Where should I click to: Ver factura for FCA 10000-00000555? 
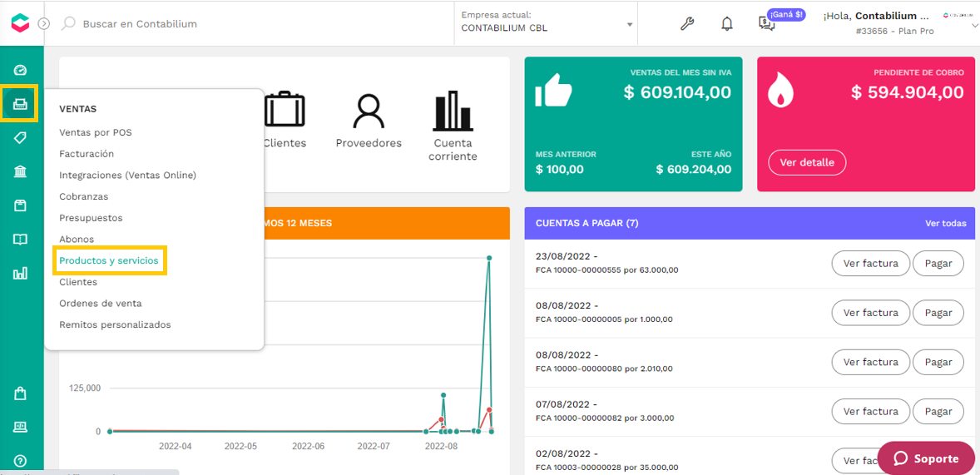pyautogui.click(x=871, y=263)
